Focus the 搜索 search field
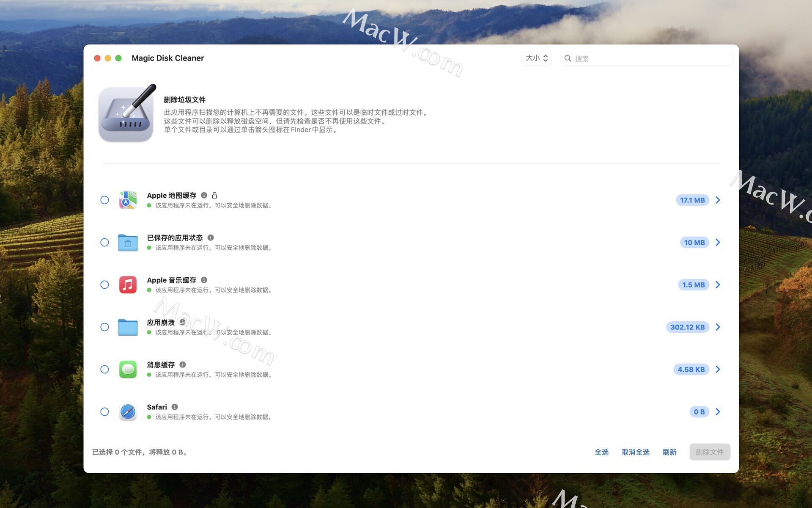 [647, 58]
